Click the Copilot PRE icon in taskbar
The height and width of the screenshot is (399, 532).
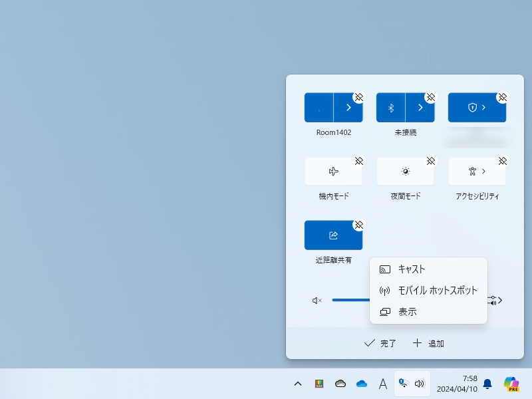pyautogui.click(x=511, y=384)
